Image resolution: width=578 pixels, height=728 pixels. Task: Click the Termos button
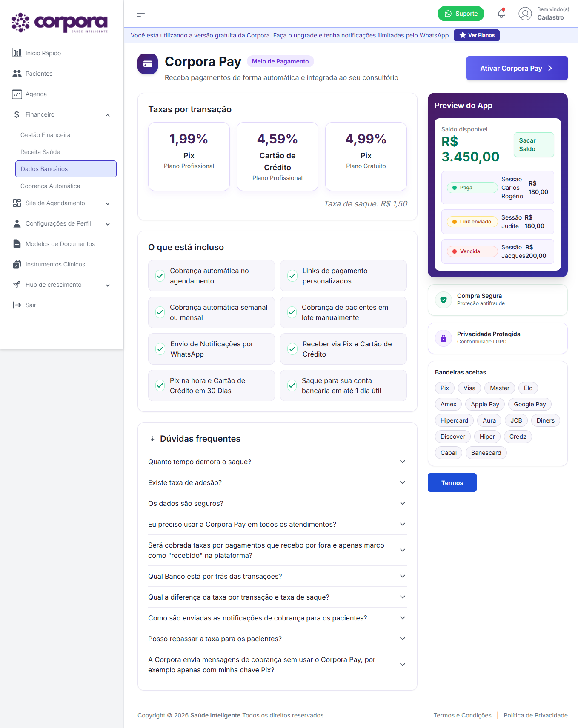[452, 482]
